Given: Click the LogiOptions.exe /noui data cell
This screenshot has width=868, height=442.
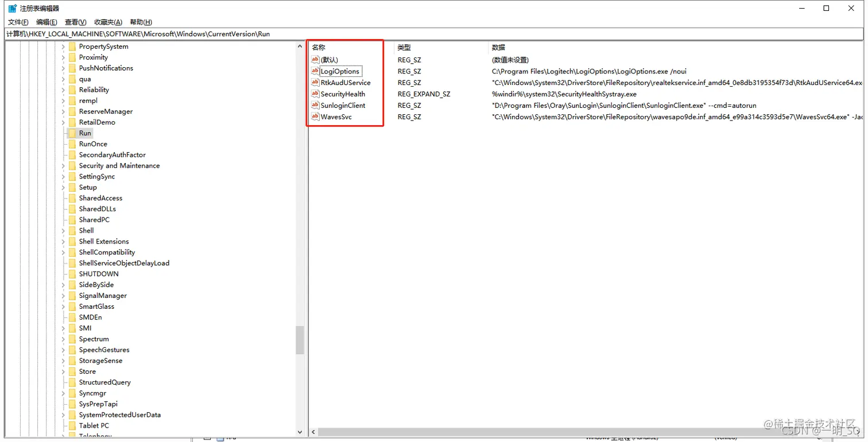Looking at the screenshot, I should (589, 72).
